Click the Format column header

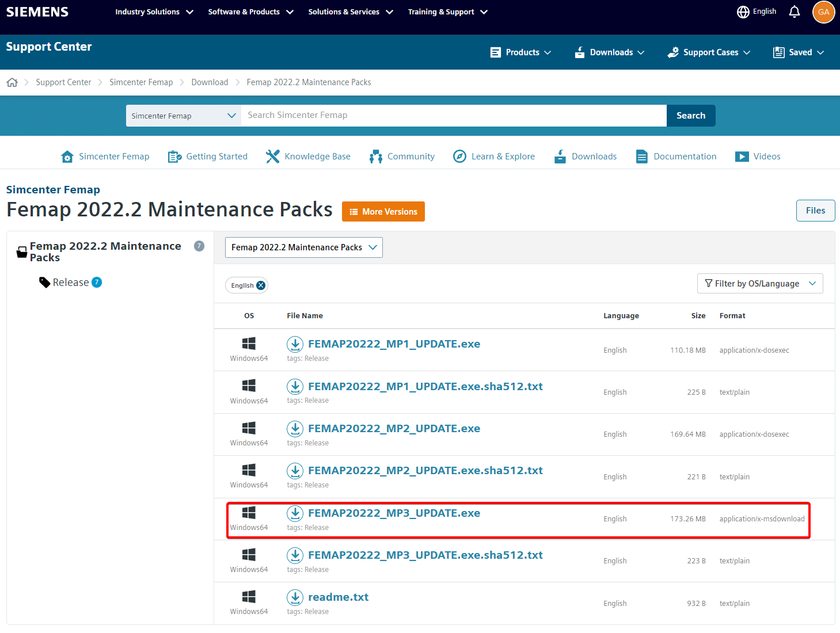click(x=732, y=316)
